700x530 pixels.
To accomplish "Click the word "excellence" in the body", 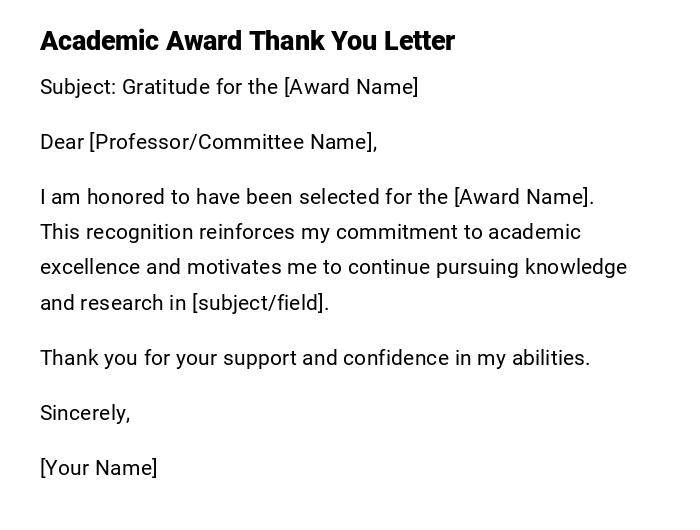I will [90, 267].
